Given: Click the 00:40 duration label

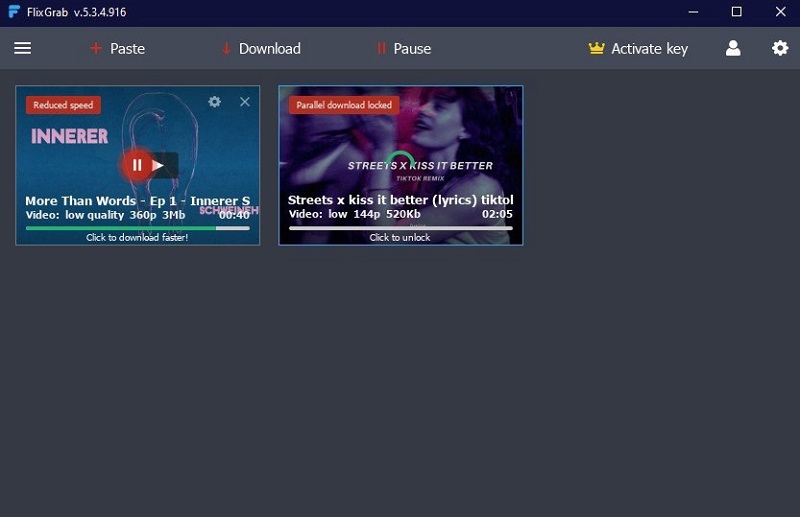Looking at the screenshot, I should 234,215.
